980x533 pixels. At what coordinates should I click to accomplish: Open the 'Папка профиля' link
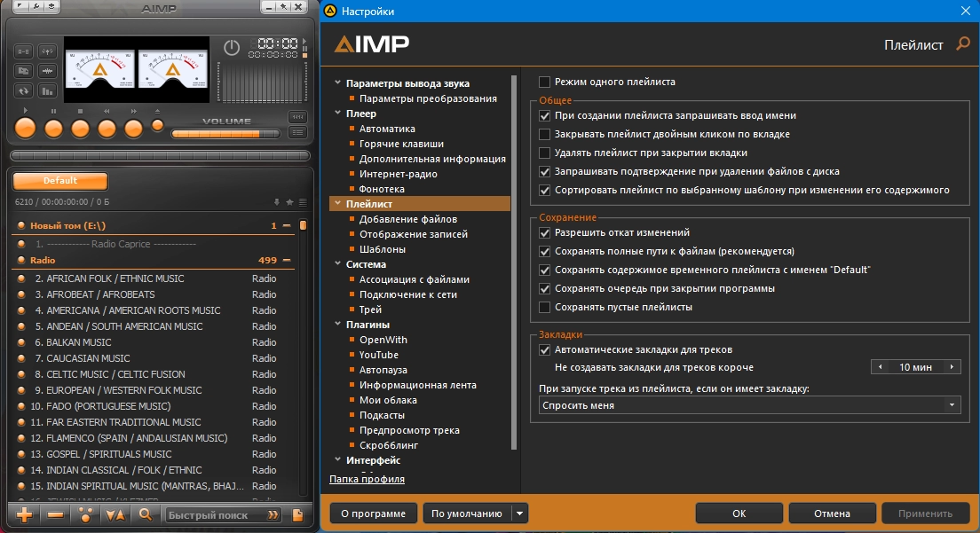[367, 479]
